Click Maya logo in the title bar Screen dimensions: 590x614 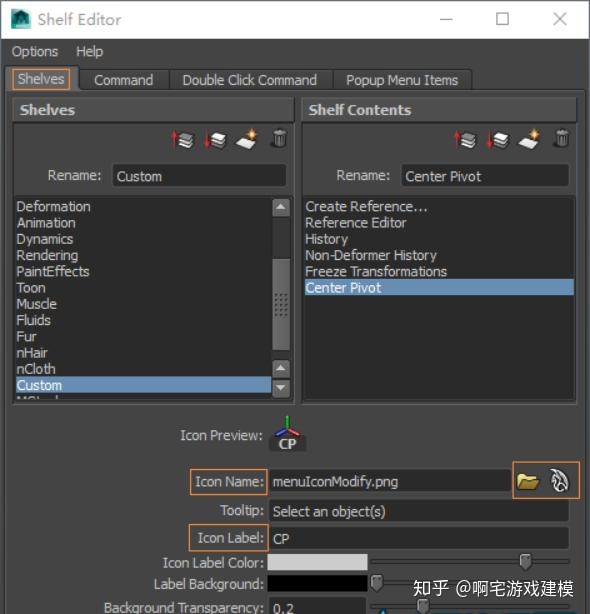[21, 19]
